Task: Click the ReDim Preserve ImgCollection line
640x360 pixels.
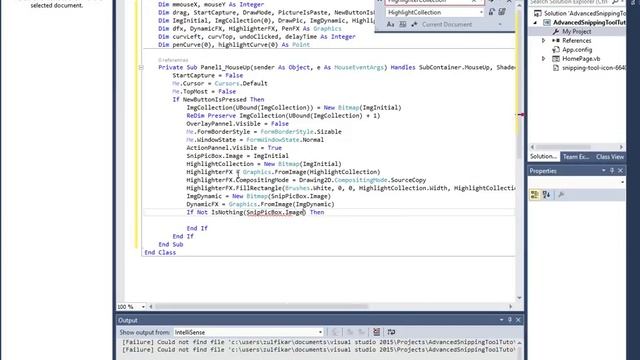Action: click(283, 116)
